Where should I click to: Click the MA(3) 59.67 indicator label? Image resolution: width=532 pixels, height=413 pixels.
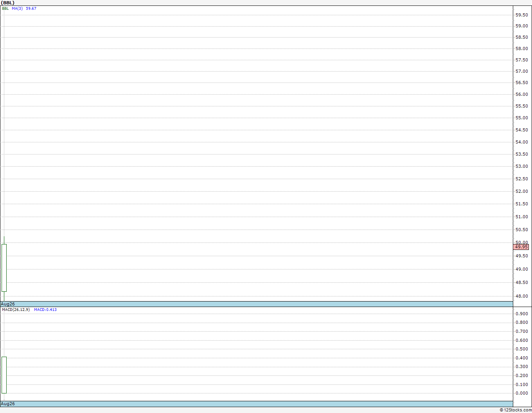pyautogui.click(x=24, y=8)
